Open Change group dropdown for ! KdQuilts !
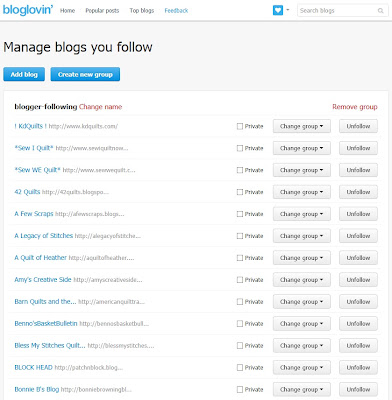 pyautogui.click(x=302, y=126)
